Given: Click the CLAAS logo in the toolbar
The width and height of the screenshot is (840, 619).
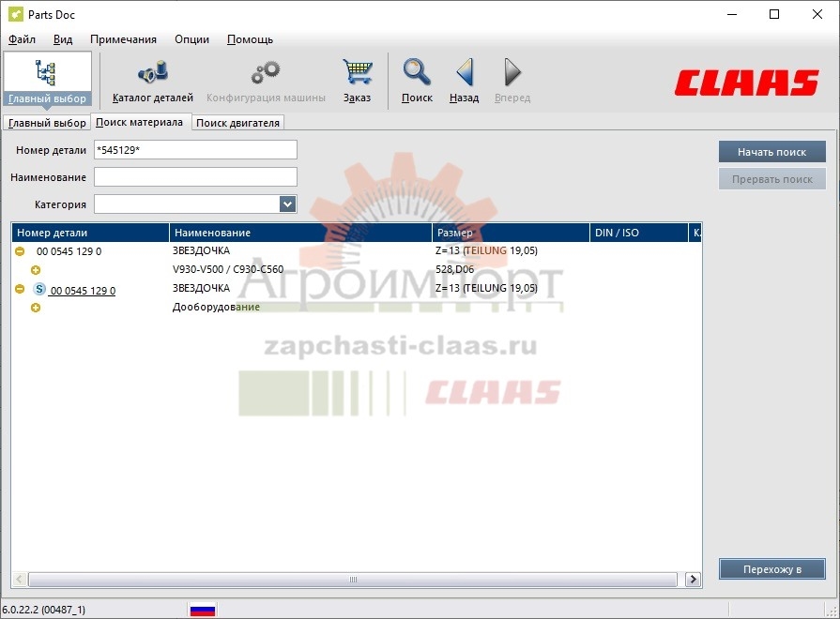Looking at the screenshot, I should pos(747,83).
